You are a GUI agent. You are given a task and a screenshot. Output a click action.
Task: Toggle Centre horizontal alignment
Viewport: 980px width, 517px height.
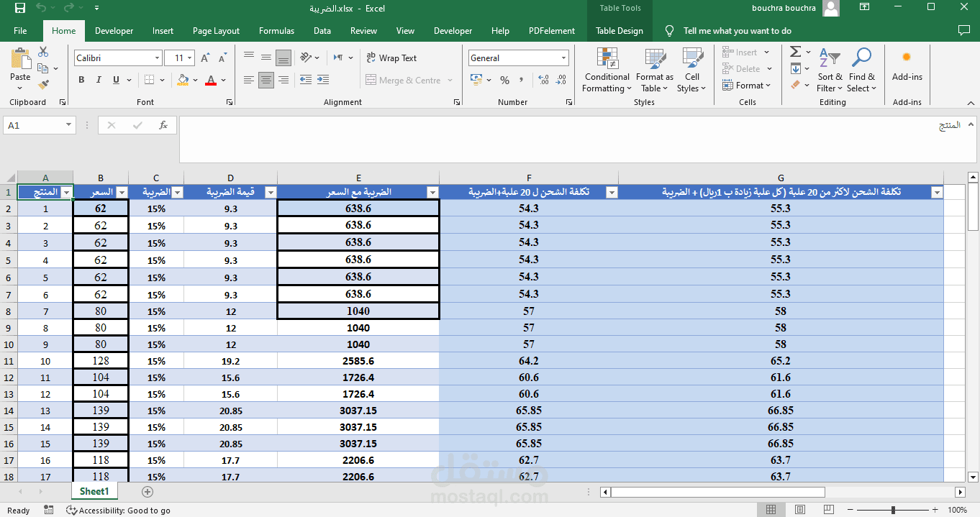pyautogui.click(x=266, y=80)
